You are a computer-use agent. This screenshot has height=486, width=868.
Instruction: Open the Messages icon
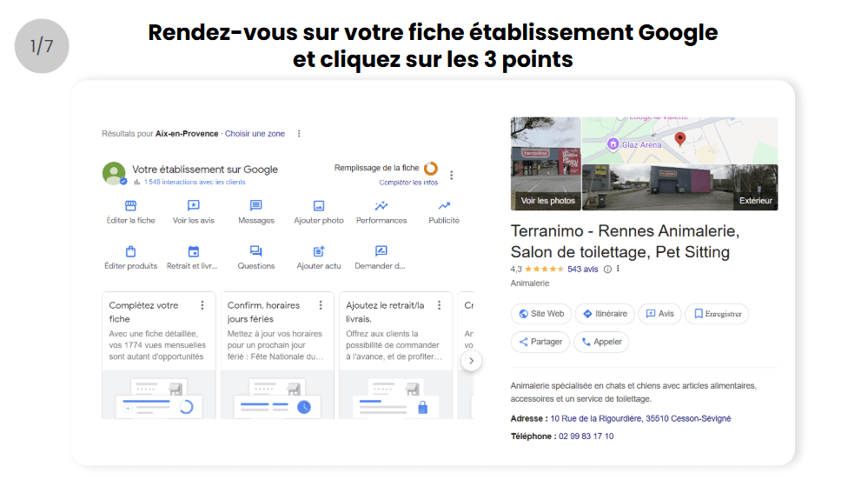click(255, 205)
